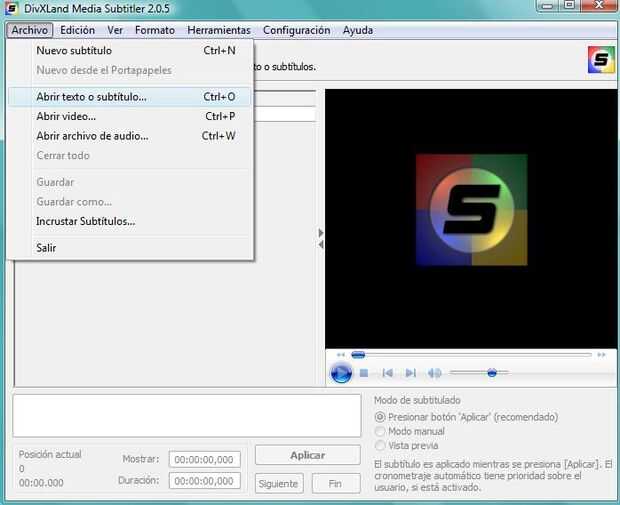This screenshot has height=505, width=620.
Task: Click Nuevo desde el Portapapeles entry
Action: [x=130, y=70]
